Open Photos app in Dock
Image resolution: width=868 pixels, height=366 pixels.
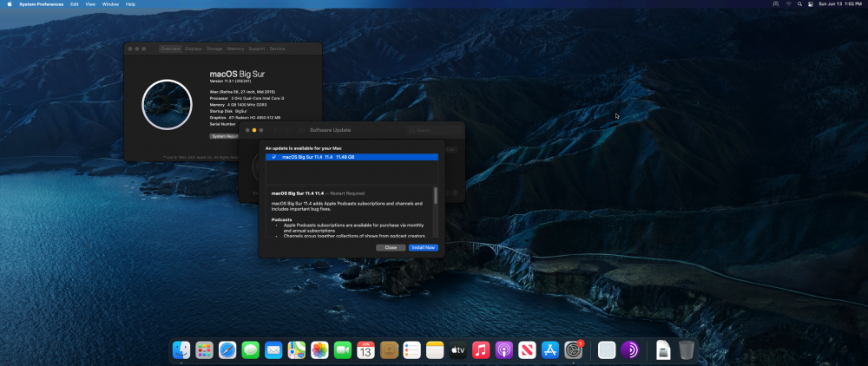pos(319,350)
